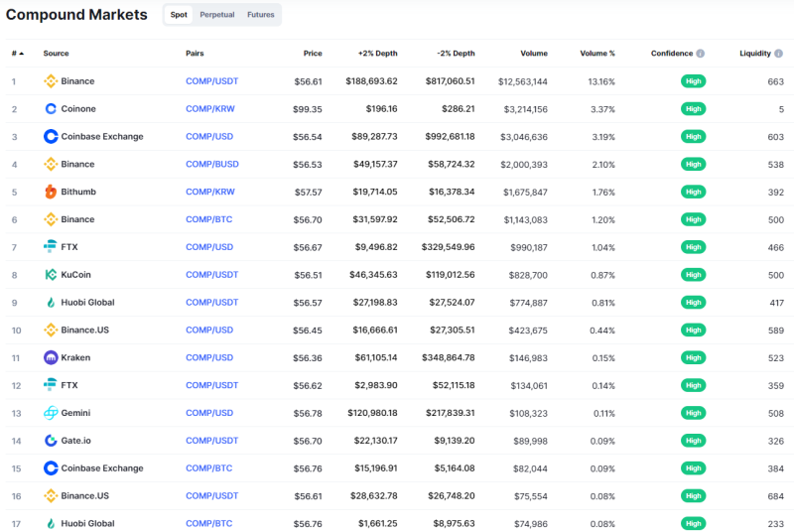
Task: Open COMP/USD pair on Kraken row
Action: (209, 357)
